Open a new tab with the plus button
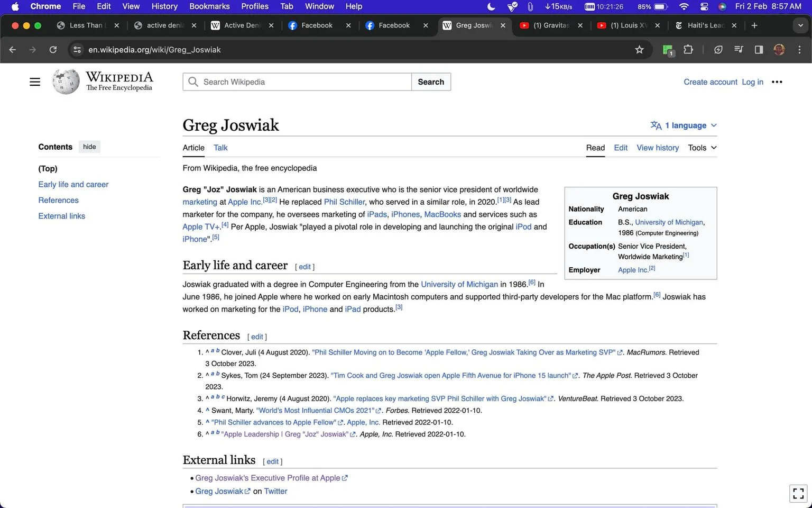The image size is (812, 508). [x=754, y=25]
